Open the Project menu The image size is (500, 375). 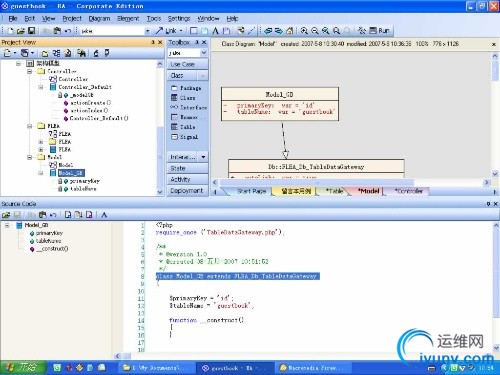[72, 18]
